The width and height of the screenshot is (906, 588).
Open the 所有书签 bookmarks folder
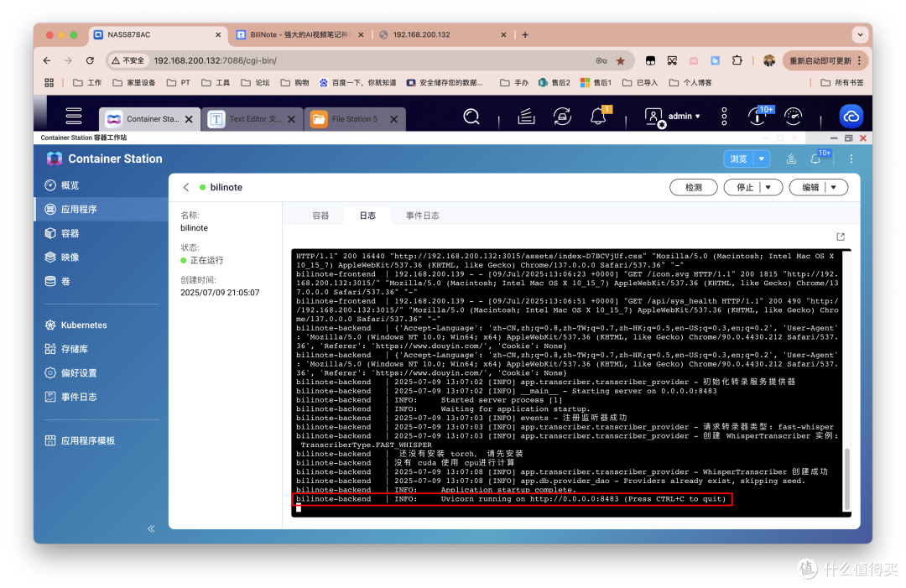pos(842,82)
